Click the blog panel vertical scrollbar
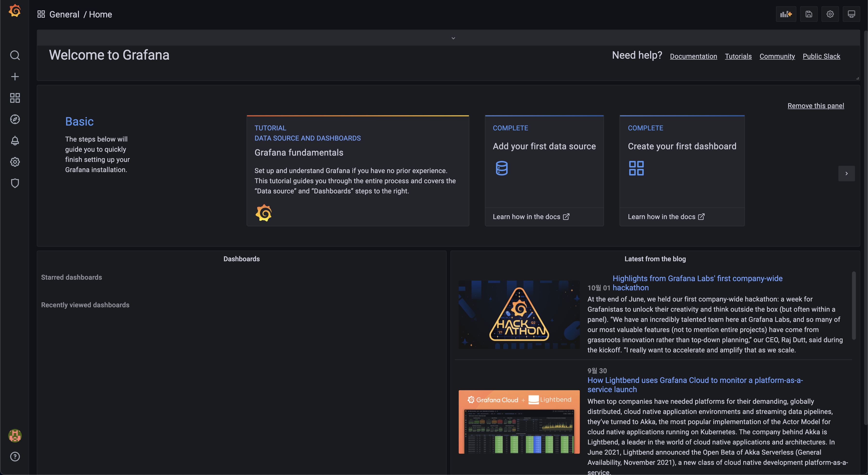The width and height of the screenshot is (868, 475). pyautogui.click(x=853, y=305)
